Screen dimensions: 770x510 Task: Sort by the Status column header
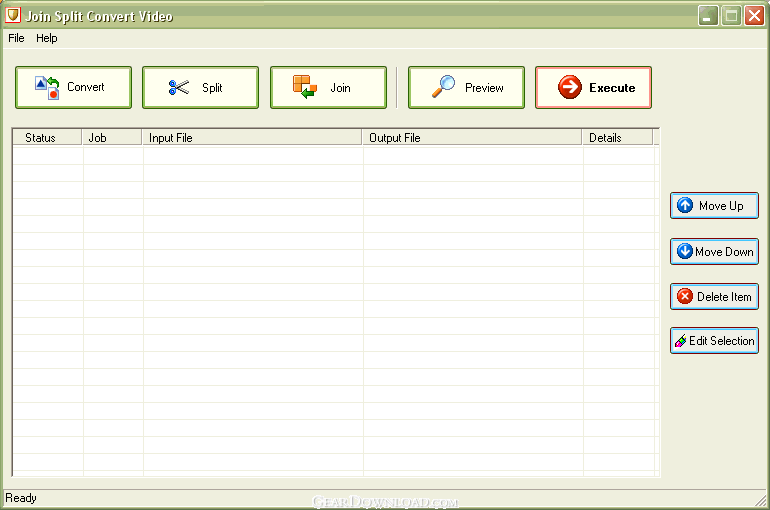(x=47, y=137)
